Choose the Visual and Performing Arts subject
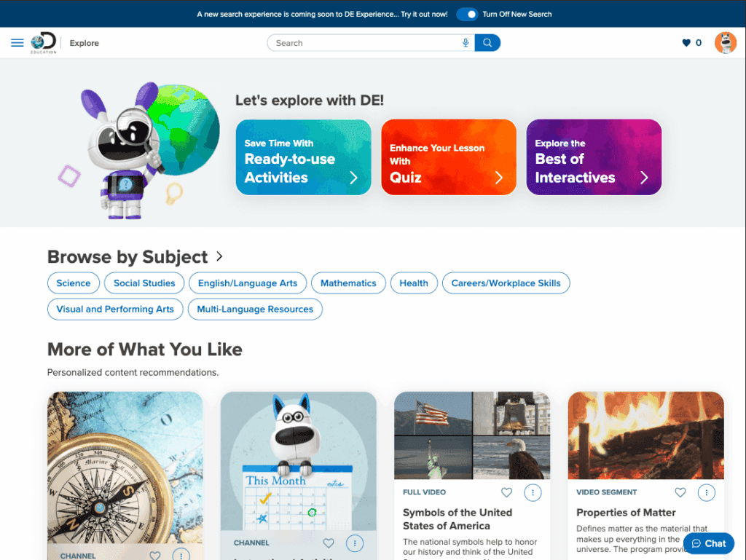The height and width of the screenshot is (560, 746). pos(115,309)
